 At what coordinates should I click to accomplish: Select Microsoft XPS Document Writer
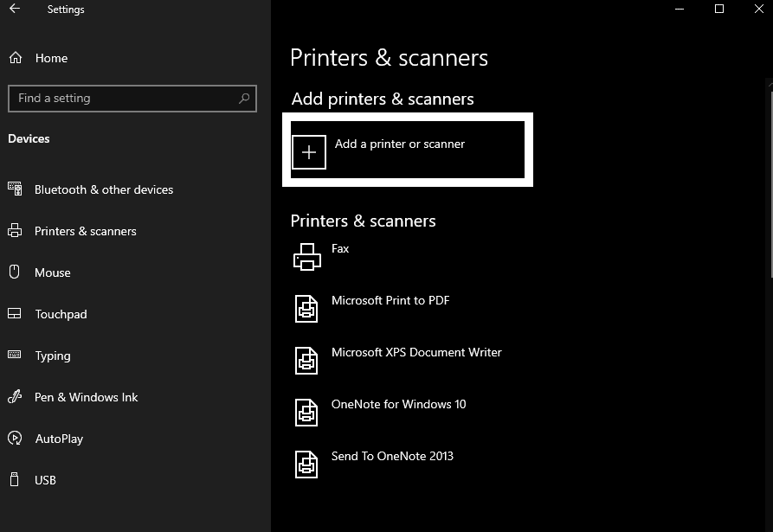416,352
